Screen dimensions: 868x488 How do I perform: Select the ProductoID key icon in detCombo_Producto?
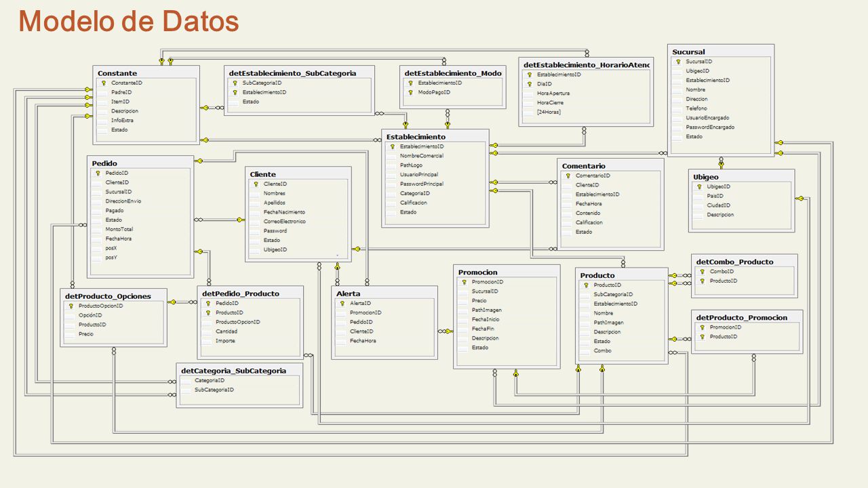[x=702, y=281]
